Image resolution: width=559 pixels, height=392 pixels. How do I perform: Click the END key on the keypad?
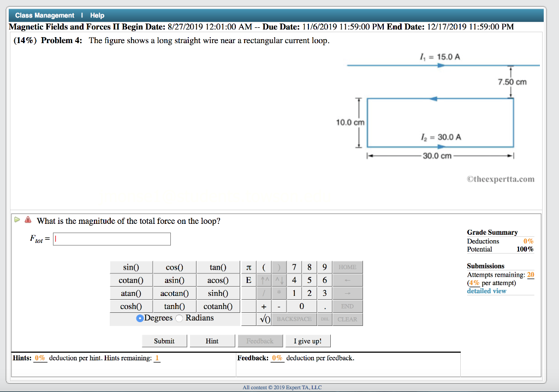coord(348,306)
